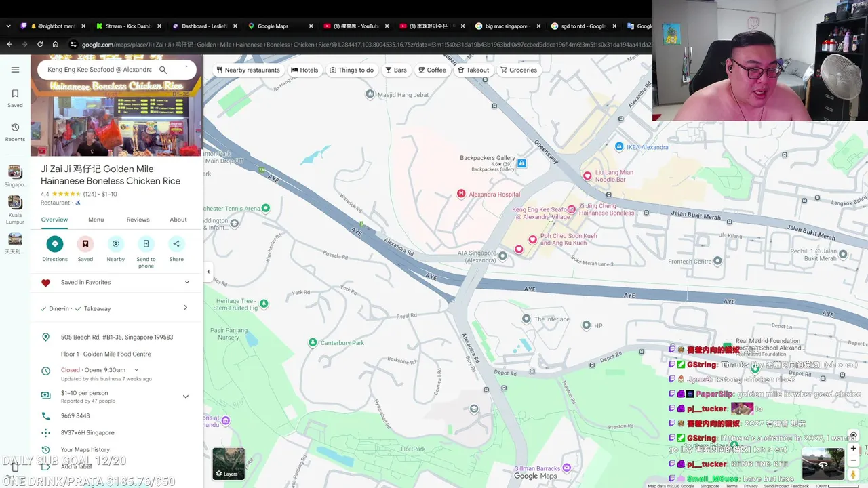Click the Keng Eng Kee search box
Screen dimensions: 868x488
(100, 70)
